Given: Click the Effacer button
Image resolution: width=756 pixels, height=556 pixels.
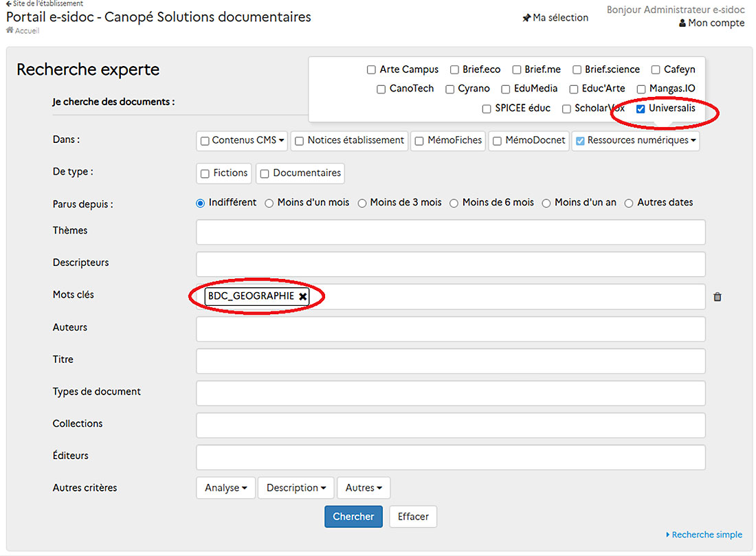Looking at the screenshot, I should pyautogui.click(x=413, y=516).
